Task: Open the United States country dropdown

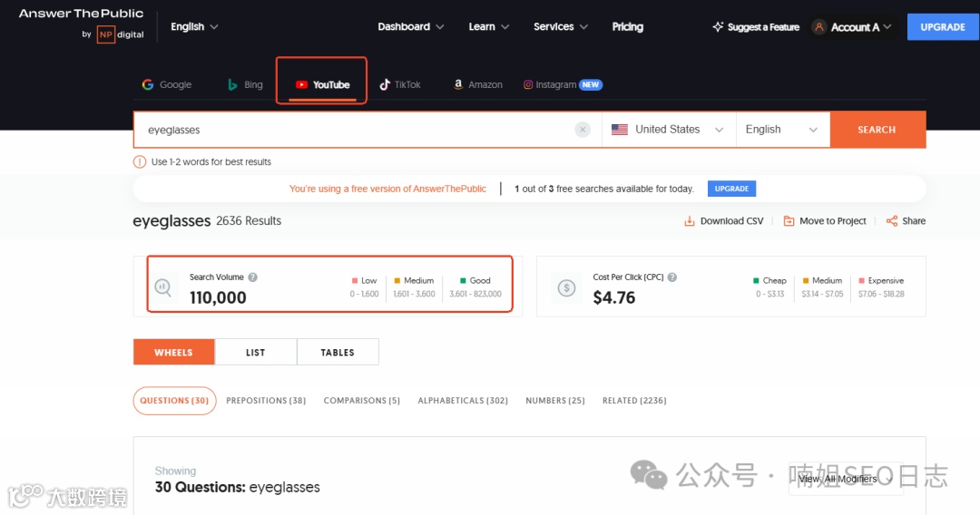Action: (668, 130)
